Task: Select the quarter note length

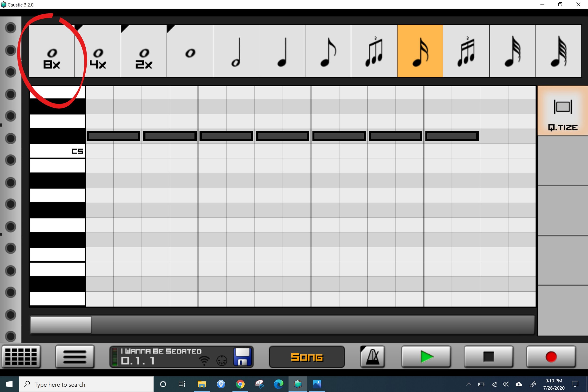Action: tap(282, 51)
